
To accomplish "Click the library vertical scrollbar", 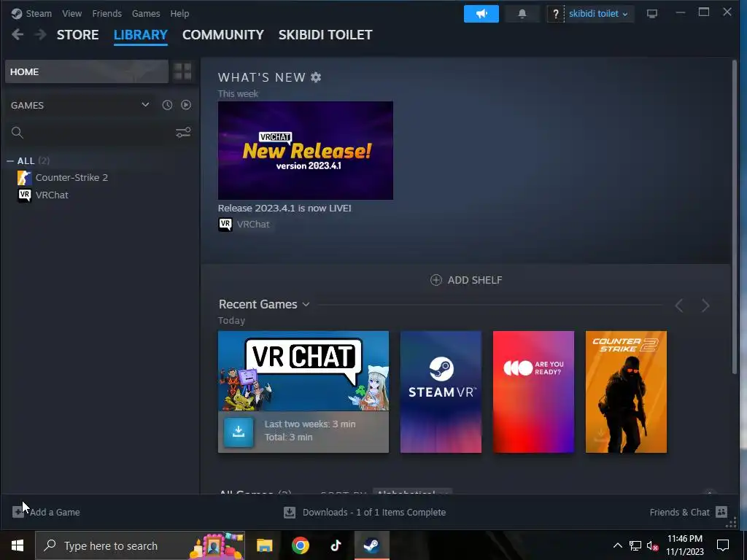I will (734, 217).
